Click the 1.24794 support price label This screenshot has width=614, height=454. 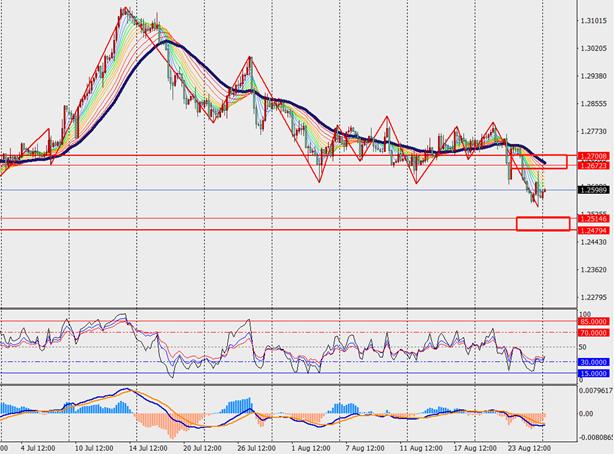tap(594, 230)
